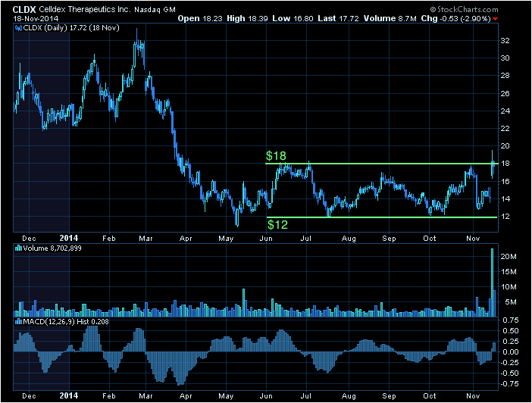
Task: Click the 10M volume axis label
Action: tap(509, 287)
